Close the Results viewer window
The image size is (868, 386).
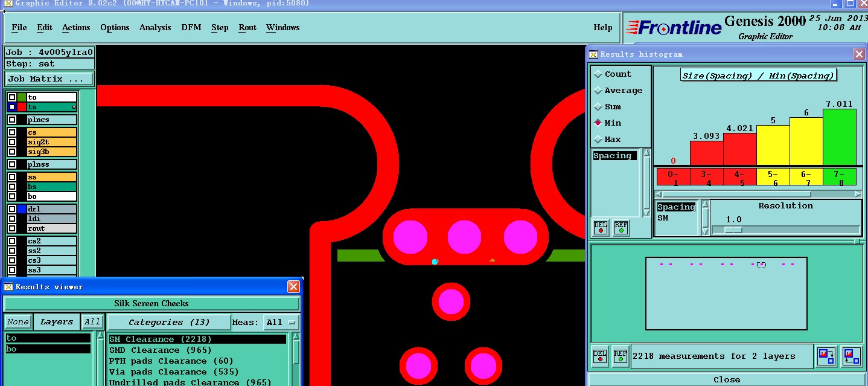coord(293,287)
